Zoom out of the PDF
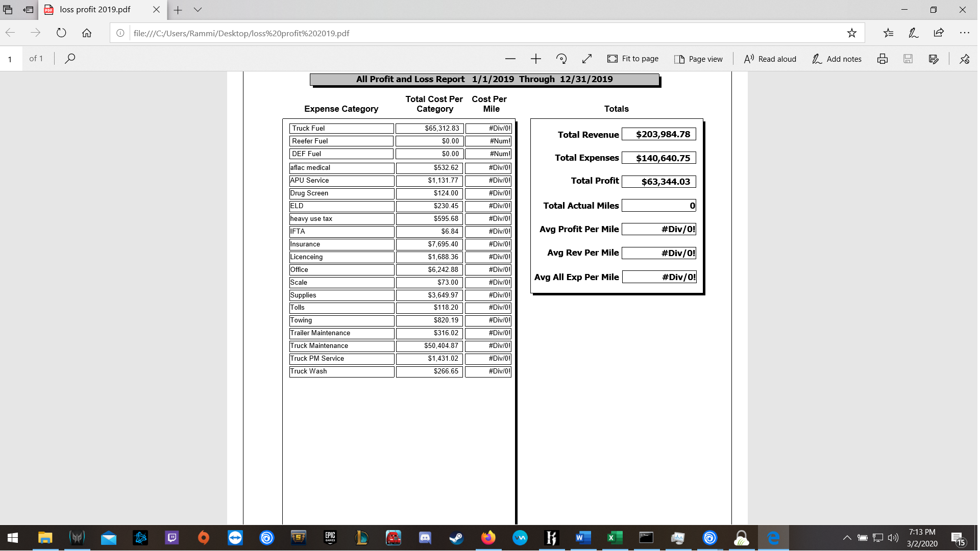Screen dimensions: 980x551 pos(510,59)
